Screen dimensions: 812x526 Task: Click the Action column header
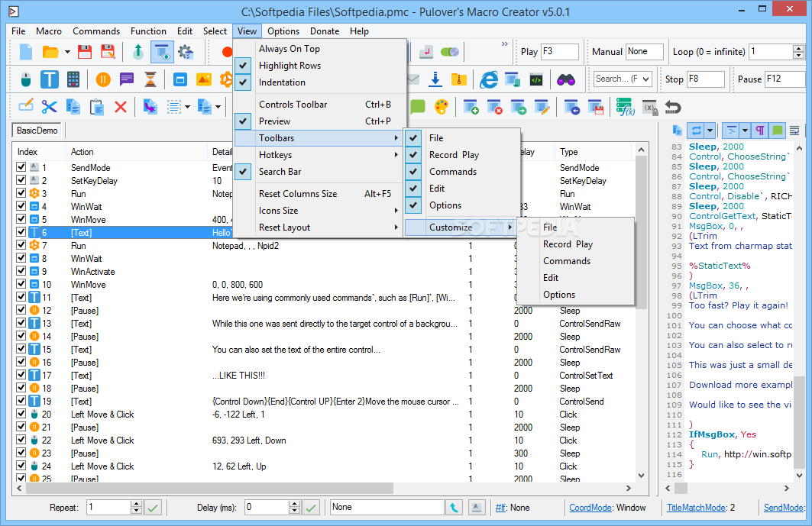coord(137,152)
